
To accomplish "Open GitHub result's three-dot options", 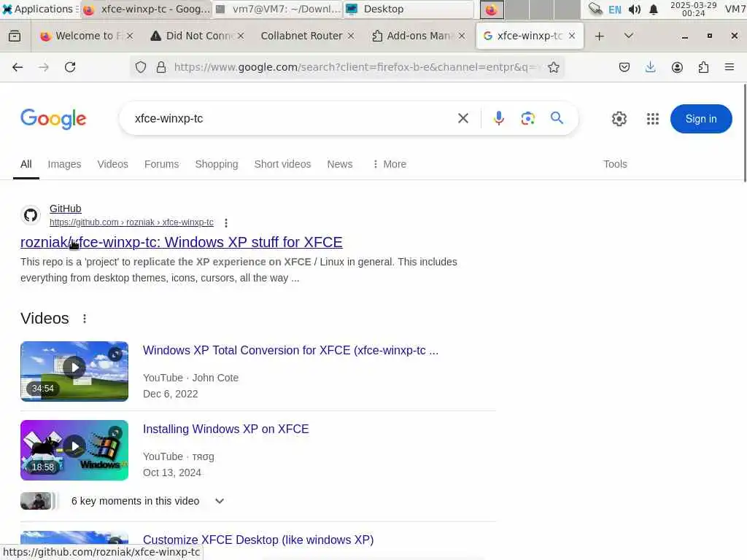I will click(226, 223).
